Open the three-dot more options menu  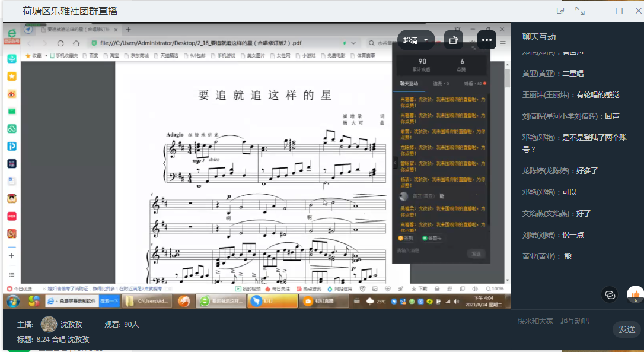(x=487, y=40)
